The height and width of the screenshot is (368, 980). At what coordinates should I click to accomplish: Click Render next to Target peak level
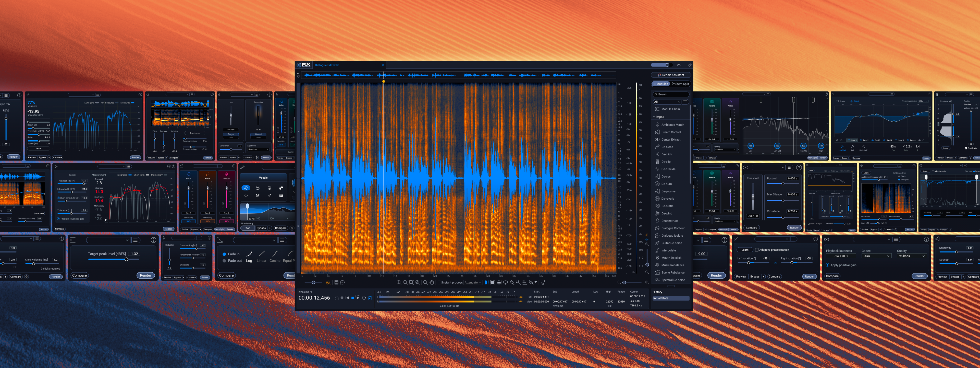[x=145, y=275]
